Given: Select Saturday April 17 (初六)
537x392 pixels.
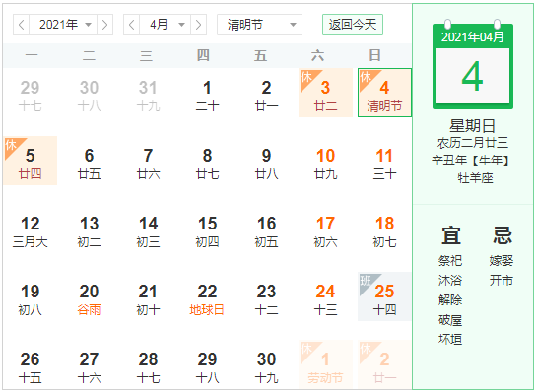Looking at the screenshot, I should 326,229.
